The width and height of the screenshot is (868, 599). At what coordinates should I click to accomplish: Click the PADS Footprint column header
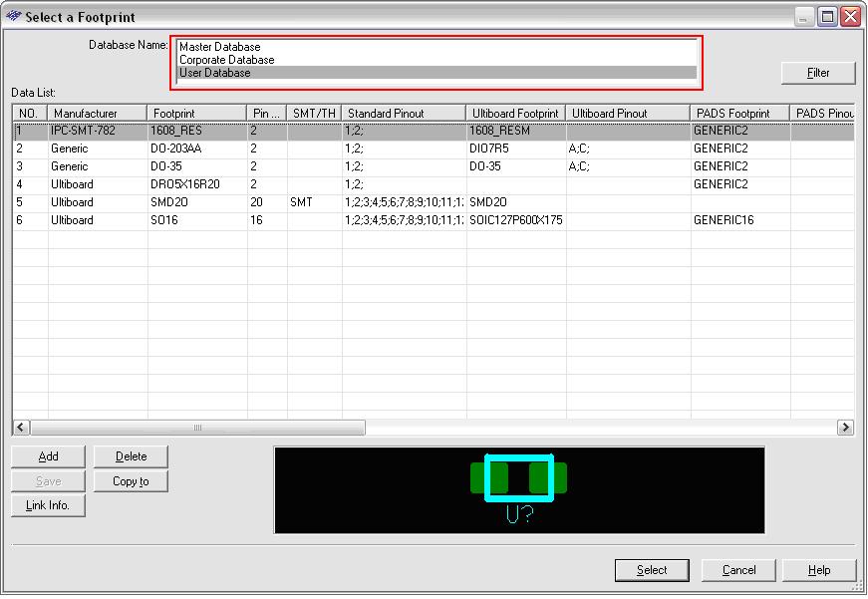(x=740, y=113)
